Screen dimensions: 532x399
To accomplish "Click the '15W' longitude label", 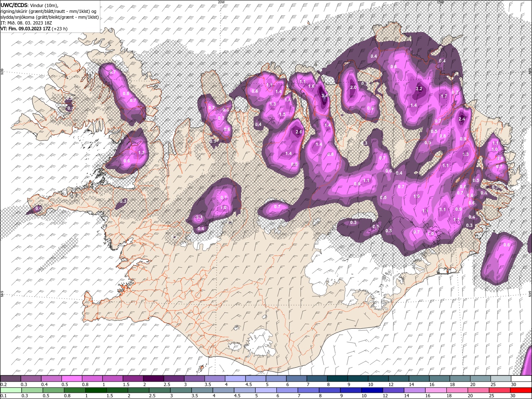I will pyautogui.click(x=440, y=2).
